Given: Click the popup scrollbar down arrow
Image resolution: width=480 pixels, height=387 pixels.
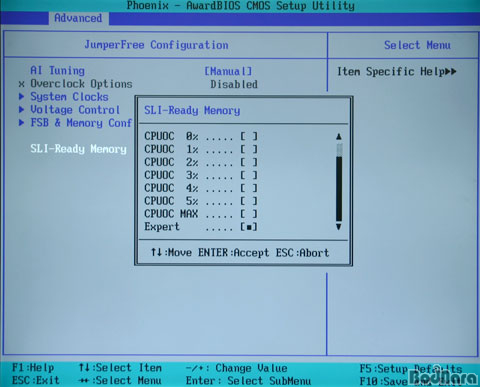Looking at the screenshot, I should (x=339, y=227).
